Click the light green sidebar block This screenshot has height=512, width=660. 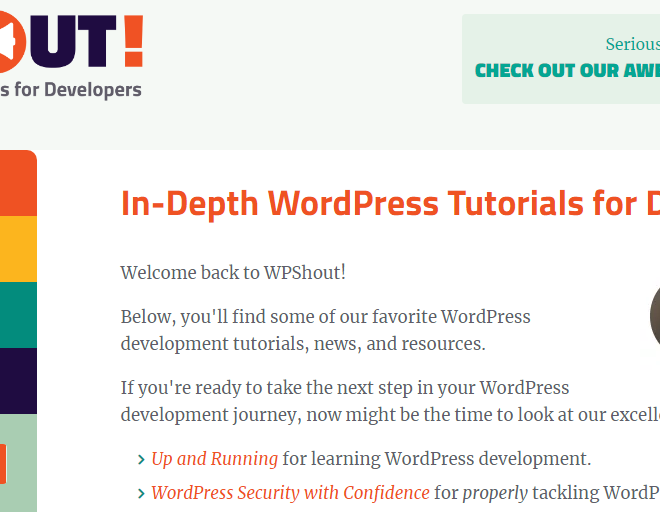click(18, 463)
